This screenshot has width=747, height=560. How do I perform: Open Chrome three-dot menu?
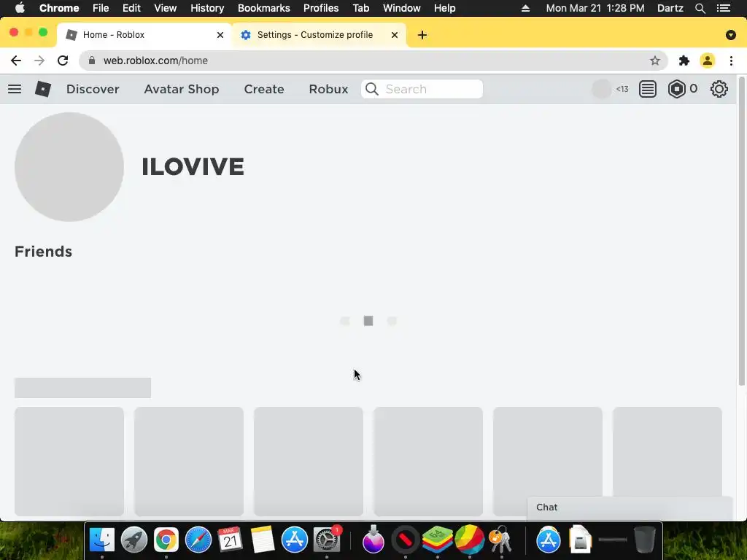point(731,61)
